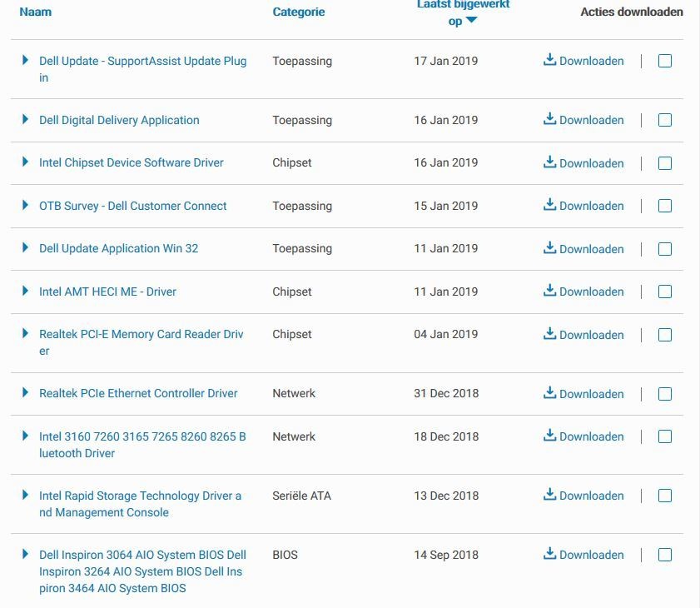Sort list by Naam column header
Image resolution: width=700 pixels, height=608 pixels.
(35, 12)
